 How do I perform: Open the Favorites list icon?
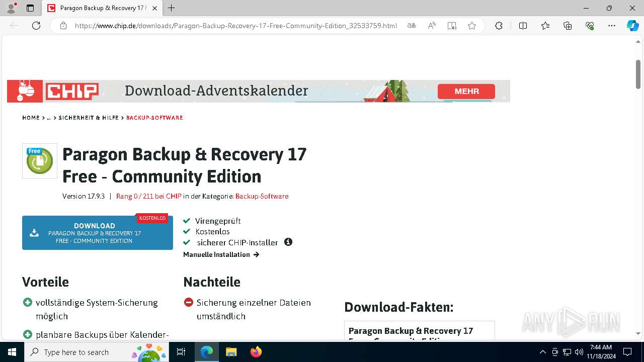pyautogui.click(x=545, y=26)
